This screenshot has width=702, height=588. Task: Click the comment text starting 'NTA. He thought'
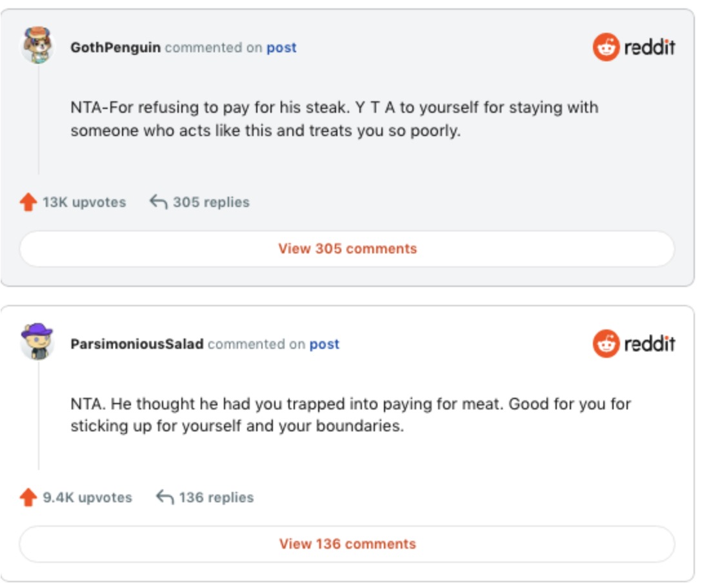pyautogui.click(x=350, y=415)
